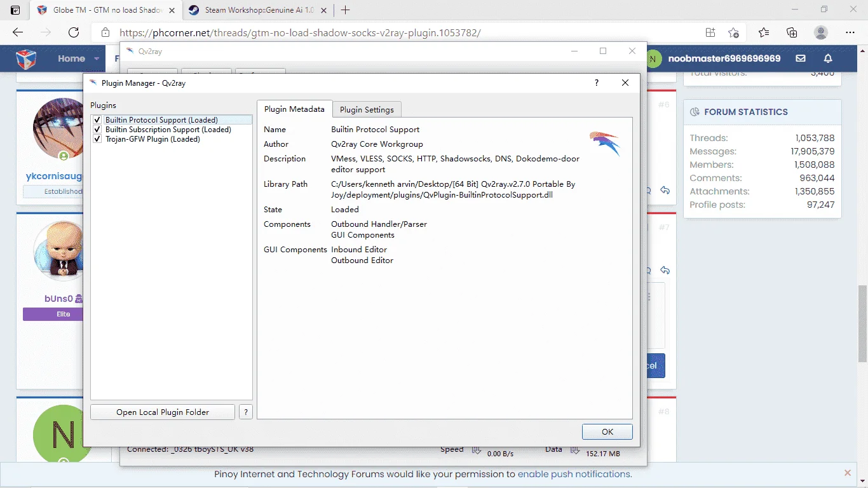Screen dimensions: 868x488
Task: Reload the page with the refresh icon
Action: coord(74,32)
